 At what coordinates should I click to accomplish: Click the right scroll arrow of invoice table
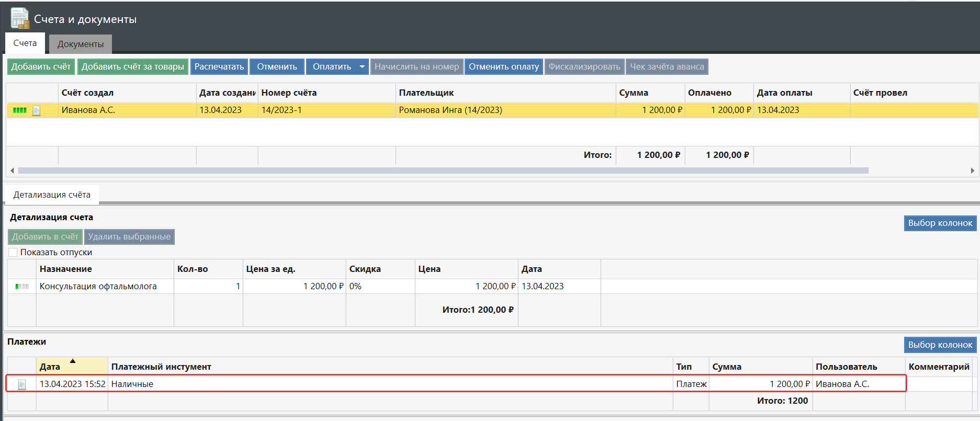pos(972,170)
